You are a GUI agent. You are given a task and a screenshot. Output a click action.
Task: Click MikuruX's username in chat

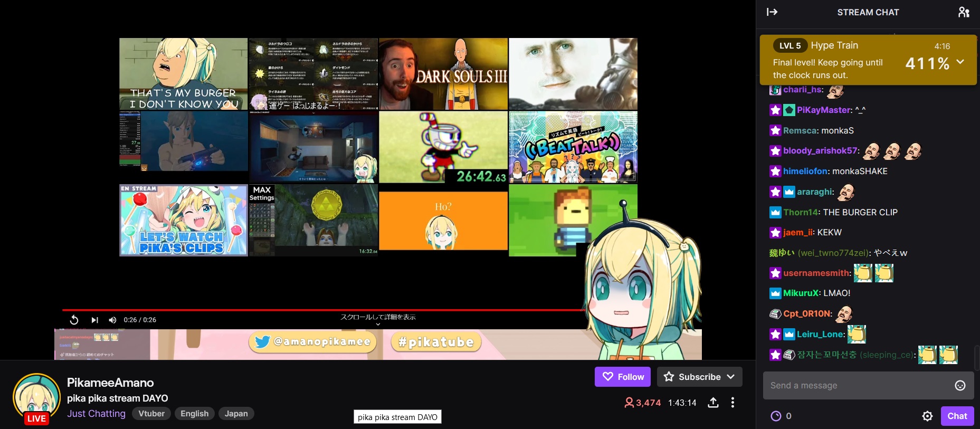801,293
